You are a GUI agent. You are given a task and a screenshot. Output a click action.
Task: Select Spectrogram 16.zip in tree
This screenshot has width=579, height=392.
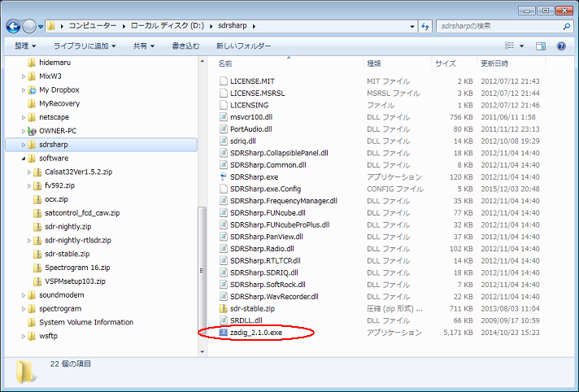77,268
